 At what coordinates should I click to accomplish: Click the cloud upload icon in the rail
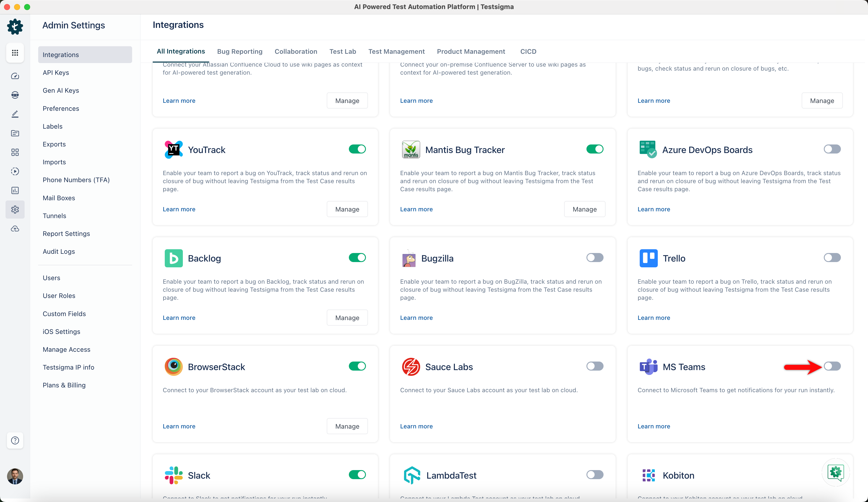(x=15, y=229)
